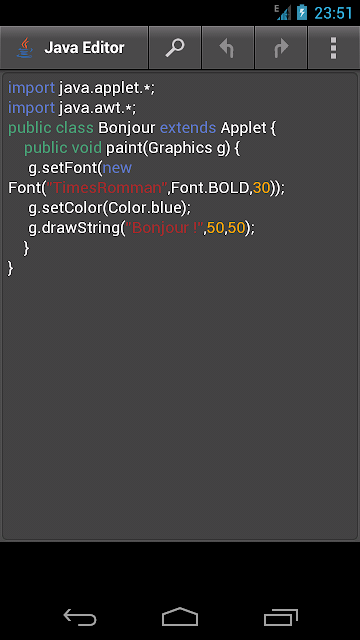360x640 pixels.
Task: Place cursor in the "TimesRomman" string
Action: click(x=108, y=188)
